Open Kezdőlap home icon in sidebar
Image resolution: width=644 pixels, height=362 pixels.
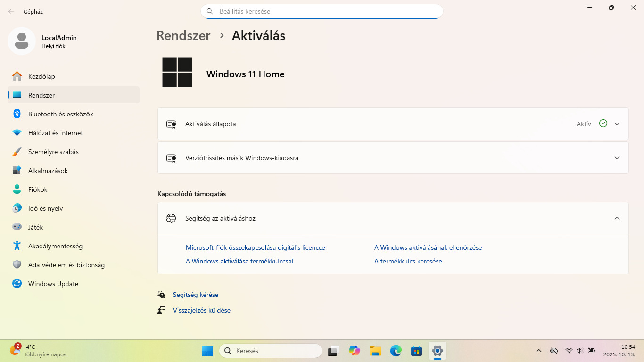click(x=17, y=76)
